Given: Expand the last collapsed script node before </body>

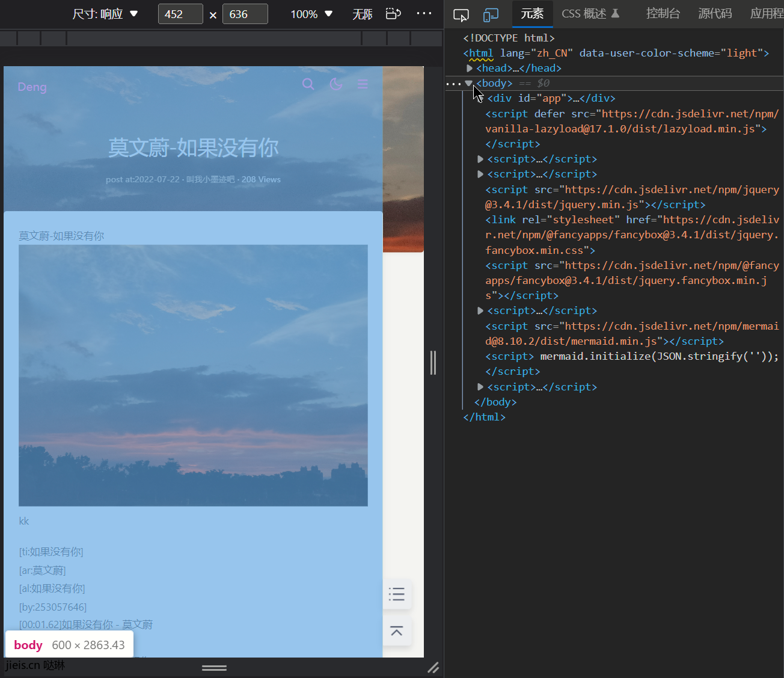Looking at the screenshot, I should pos(480,387).
